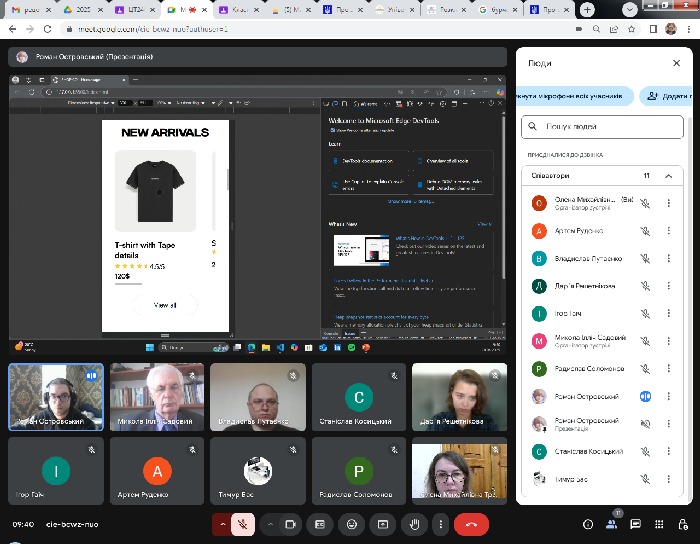Click the people search field
700x544 pixels.
(x=600, y=128)
